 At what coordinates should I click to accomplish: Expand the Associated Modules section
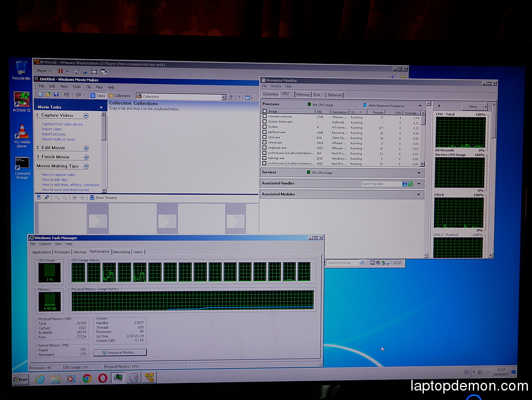419,194
